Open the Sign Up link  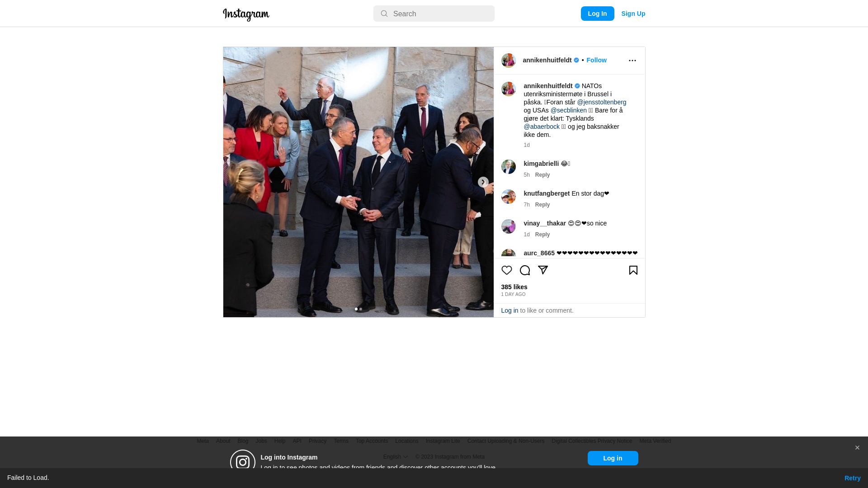tap(633, 14)
